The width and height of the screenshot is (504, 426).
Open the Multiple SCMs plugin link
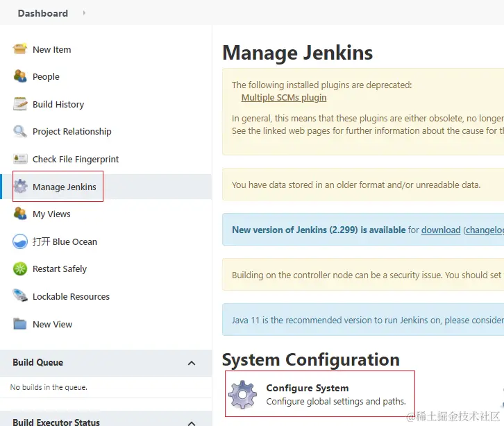click(284, 97)
